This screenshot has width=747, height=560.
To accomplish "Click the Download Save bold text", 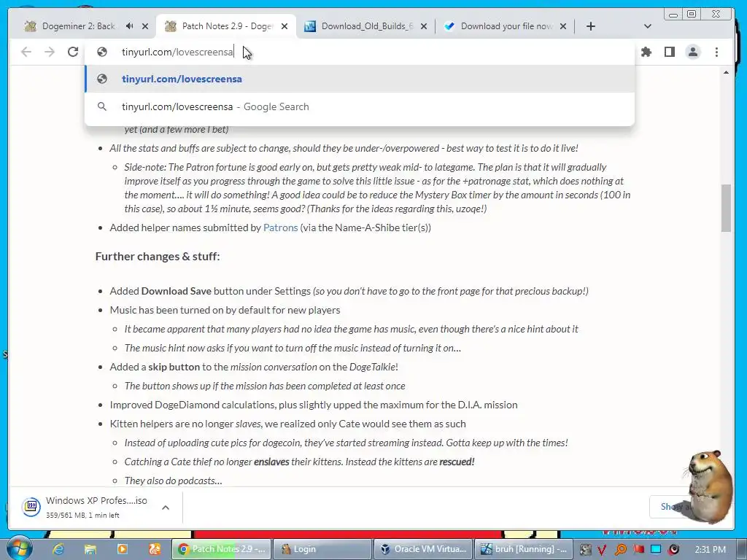I will coord(177,291).
